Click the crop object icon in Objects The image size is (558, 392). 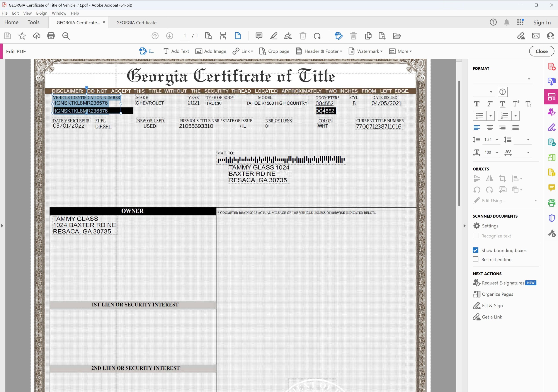(x=502, y=179)
